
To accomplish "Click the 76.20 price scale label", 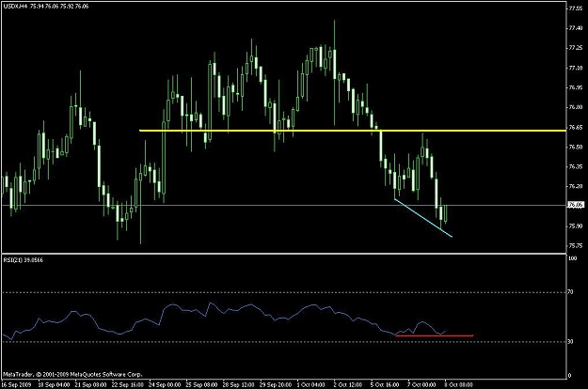I will [x=576, y=186].
